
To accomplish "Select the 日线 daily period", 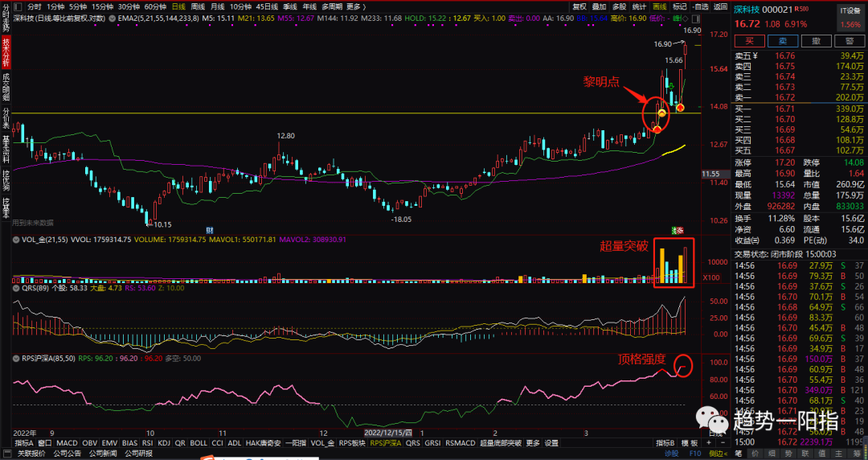I will [178, 6].
